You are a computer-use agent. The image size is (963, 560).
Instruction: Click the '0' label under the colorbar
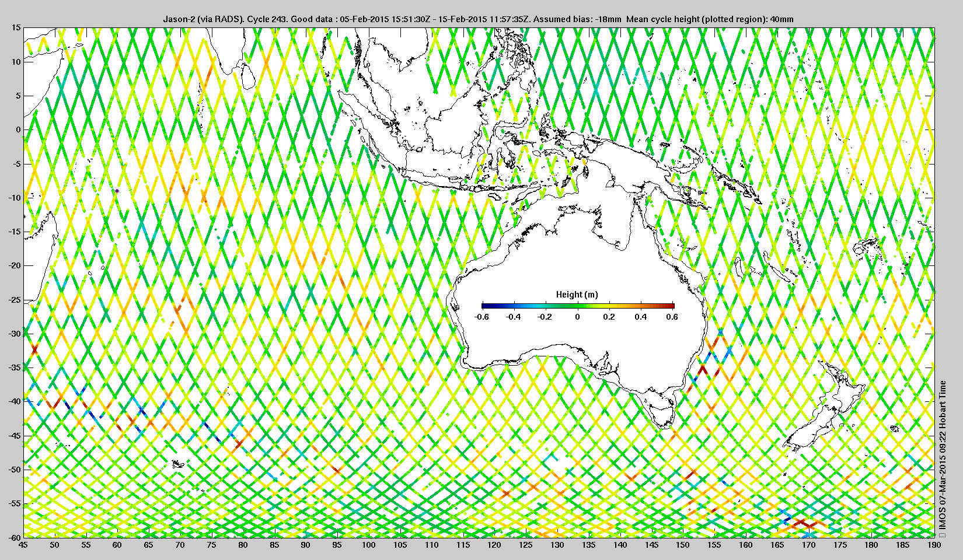coord(578,317)
